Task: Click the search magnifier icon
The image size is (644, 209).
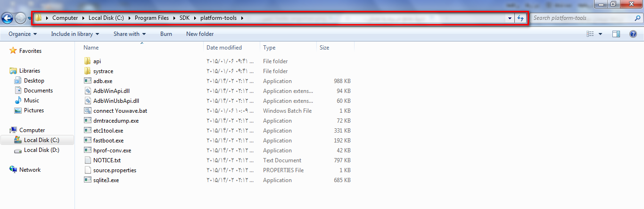Action: pos(636,18)
